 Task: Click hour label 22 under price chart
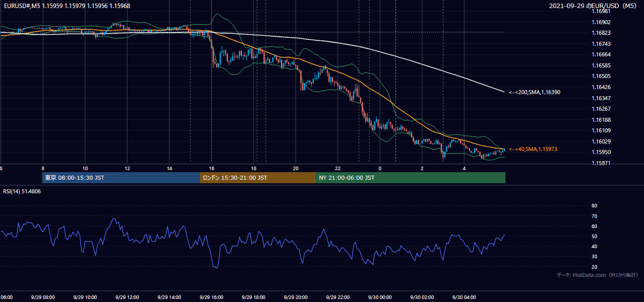tap(338, 168)
